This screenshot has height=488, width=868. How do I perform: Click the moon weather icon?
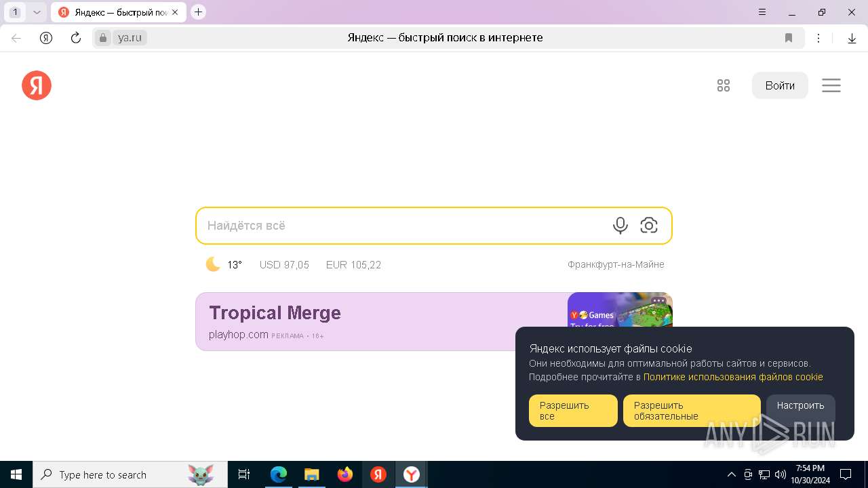click(213, 264)
